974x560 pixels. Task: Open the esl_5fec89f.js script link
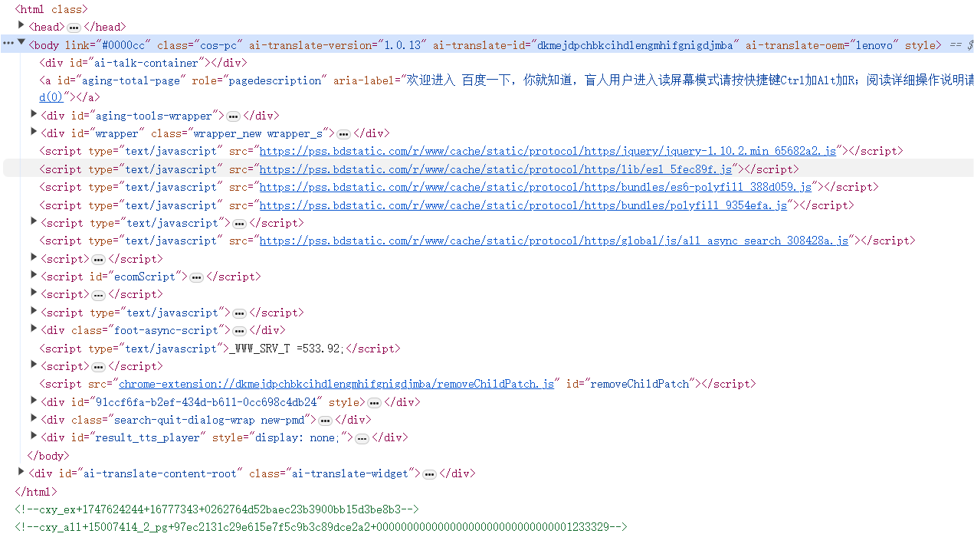(496, 169)
